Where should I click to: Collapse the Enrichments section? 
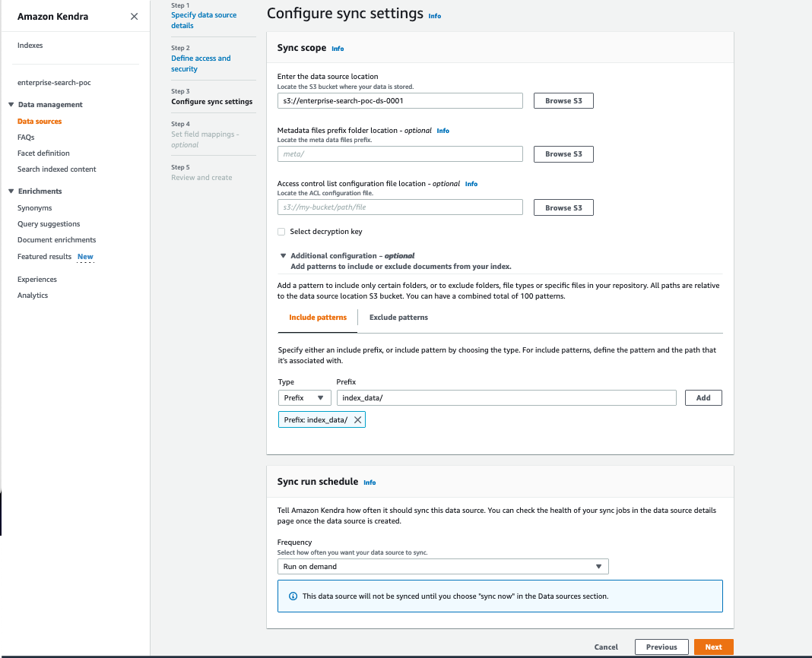pos(11,191)
